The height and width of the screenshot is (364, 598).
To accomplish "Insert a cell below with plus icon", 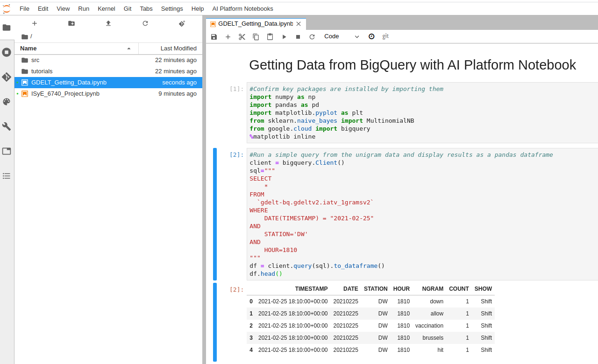I will tap(228, 36).
